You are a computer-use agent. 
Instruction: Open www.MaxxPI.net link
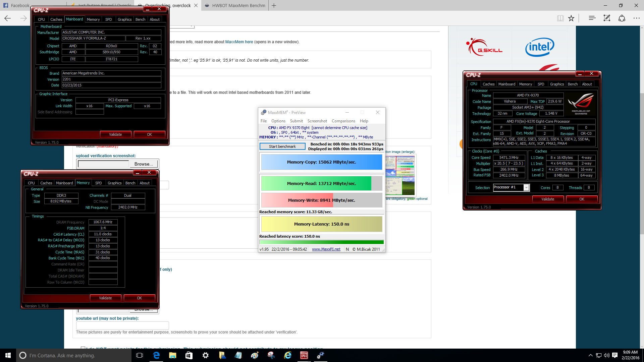click(x=326, y=249)
